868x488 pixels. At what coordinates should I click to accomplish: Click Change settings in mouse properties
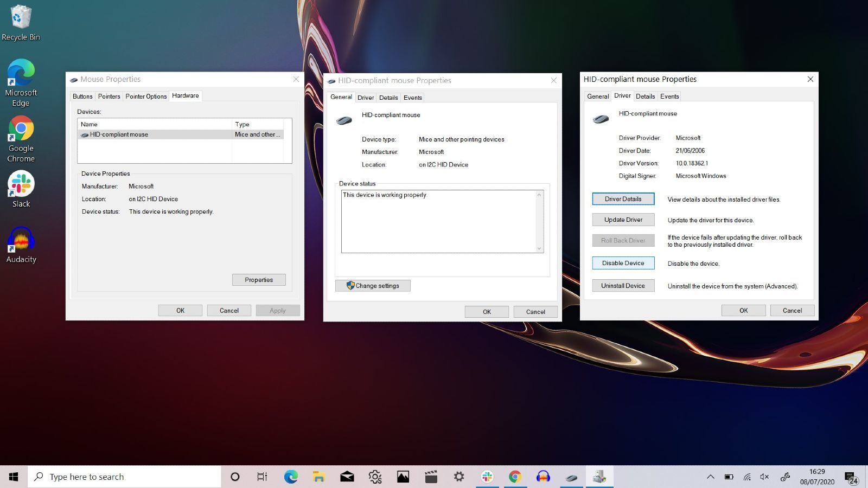(x=373, y=285)
